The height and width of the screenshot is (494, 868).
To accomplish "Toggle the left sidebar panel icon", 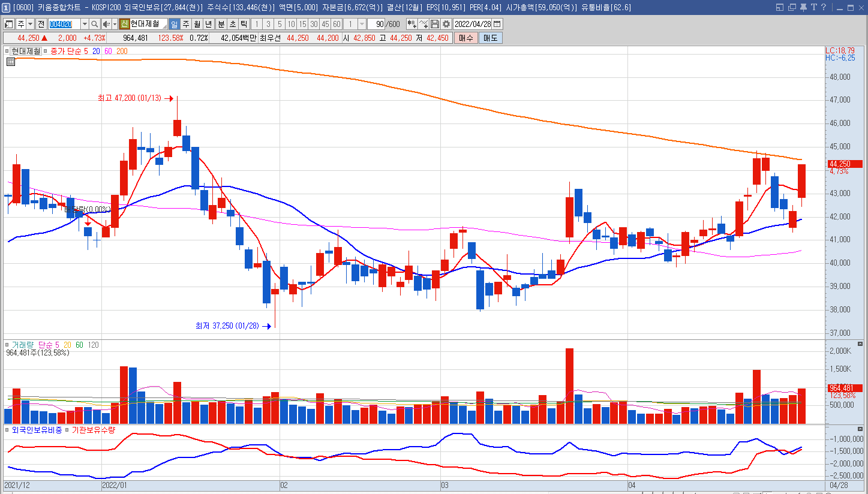I will click(x=9, y=24).
